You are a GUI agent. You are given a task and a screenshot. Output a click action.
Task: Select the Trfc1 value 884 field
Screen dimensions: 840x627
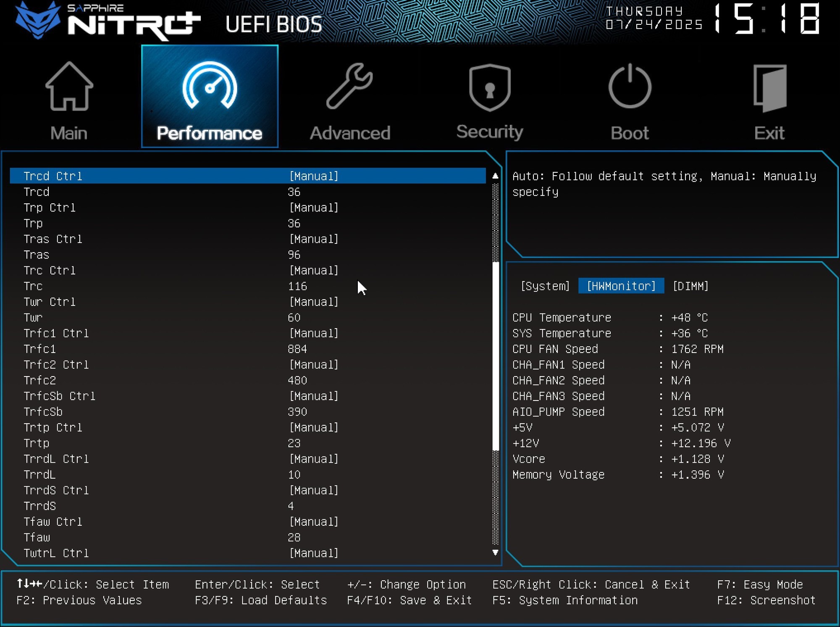coord(297,349)
